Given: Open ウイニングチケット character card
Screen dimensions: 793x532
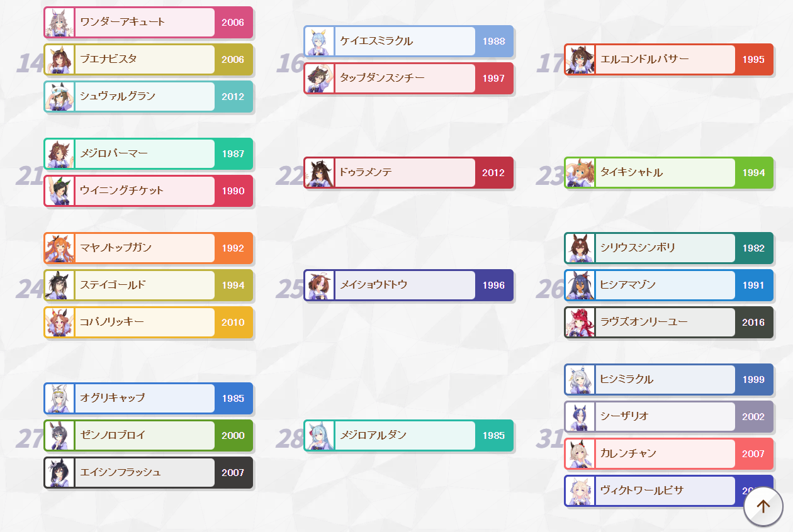Looking at the screenshot, I should point(149,191).
